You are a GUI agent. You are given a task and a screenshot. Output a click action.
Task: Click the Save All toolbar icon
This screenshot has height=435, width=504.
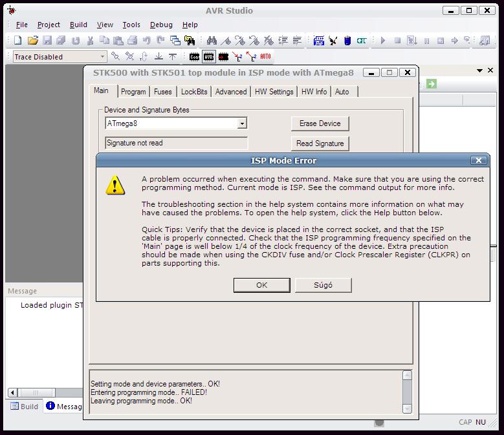pyautogui.click(x=61, y=41)
